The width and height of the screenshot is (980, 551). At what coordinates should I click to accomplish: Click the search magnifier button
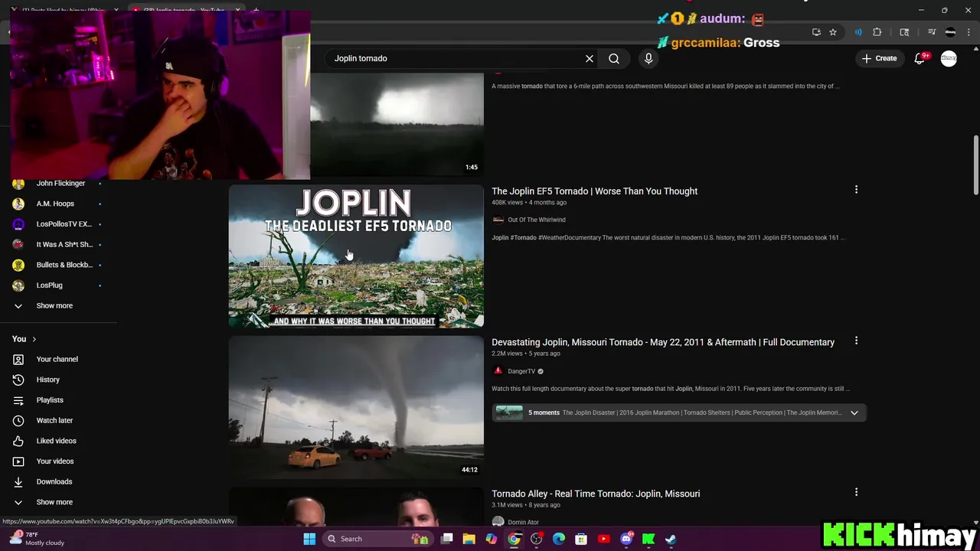(614, 58)
